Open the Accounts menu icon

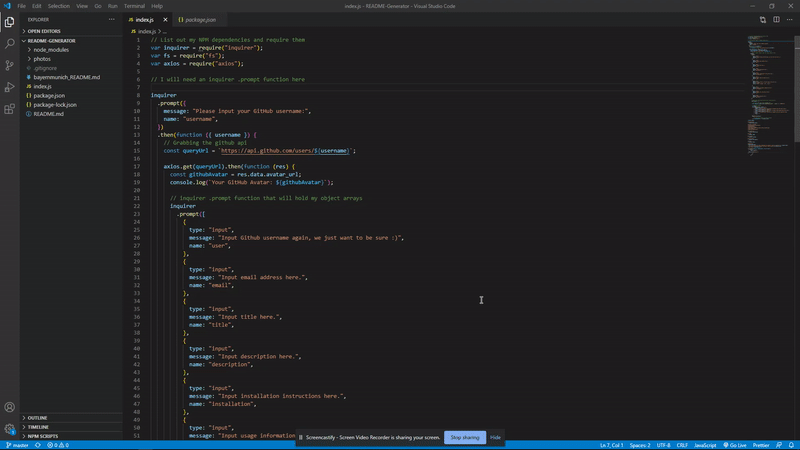coord(10,407)
